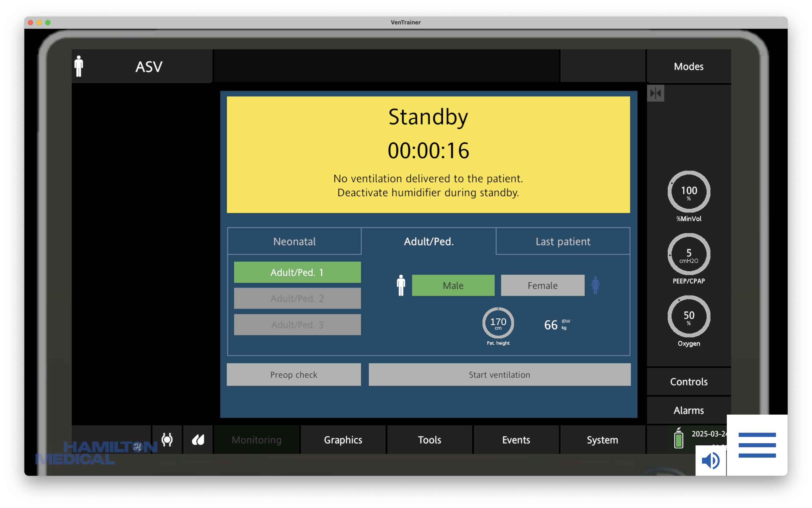
Task: Click the Standby heading text
Action: 428,117
